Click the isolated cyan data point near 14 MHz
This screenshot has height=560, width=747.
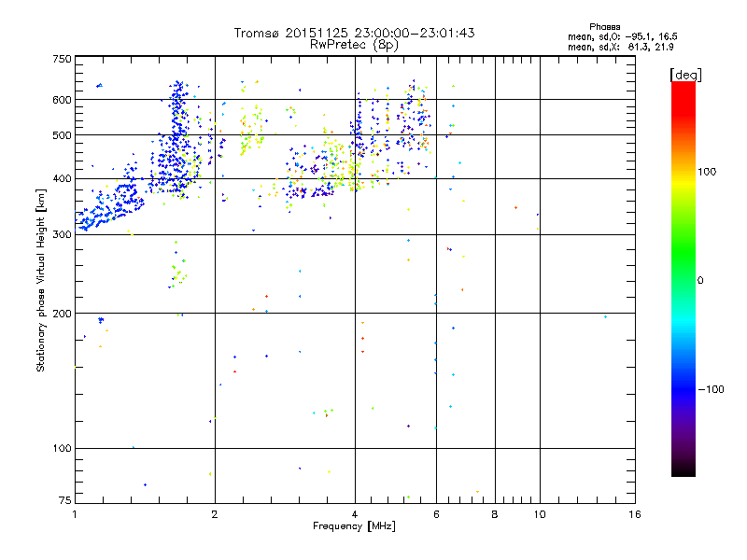pos(605,316)
